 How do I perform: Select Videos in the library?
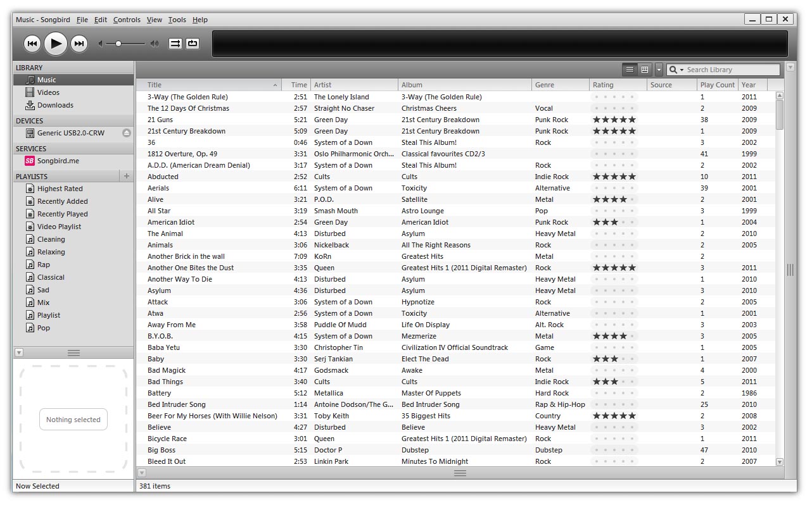point(73,92)
